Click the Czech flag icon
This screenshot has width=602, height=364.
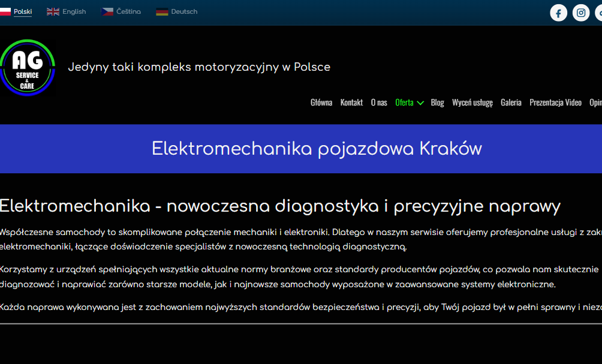click(107, 12)
